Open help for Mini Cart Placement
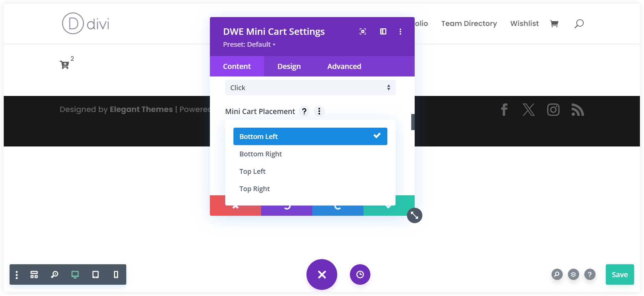Viewport: 644px width, 296px height. click(304, 111)
